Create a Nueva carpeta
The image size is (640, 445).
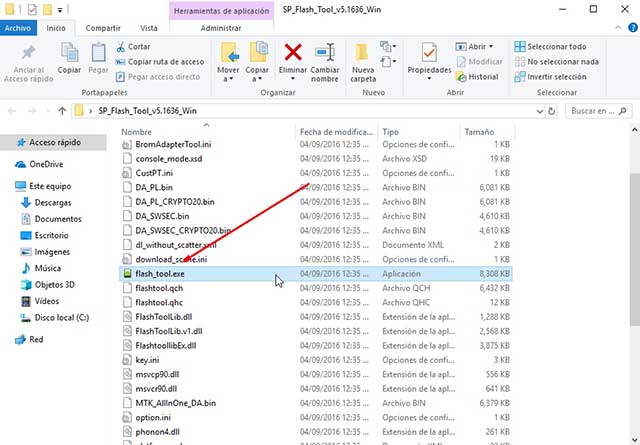(x=362, y=61)
